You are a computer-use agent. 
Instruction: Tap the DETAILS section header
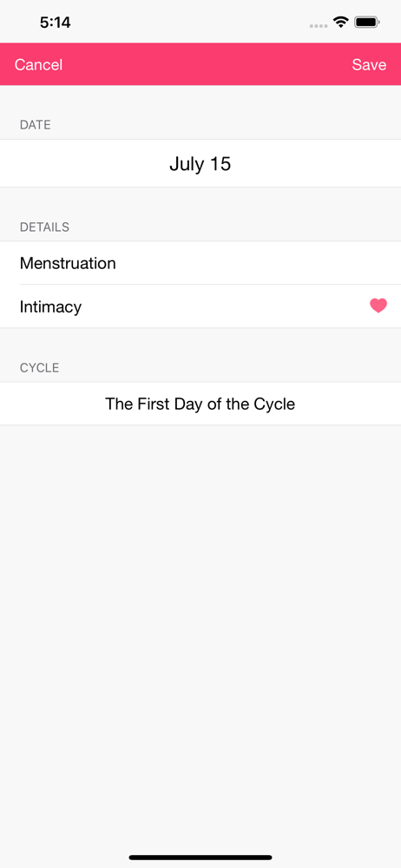45,227
